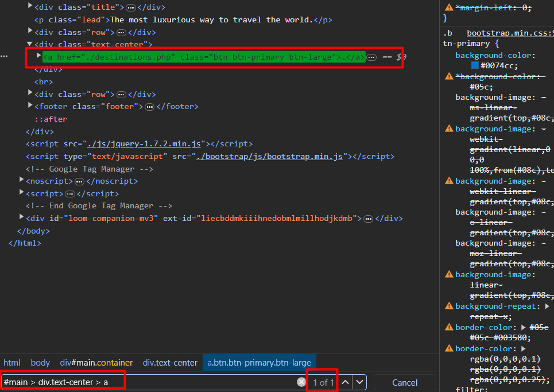Click the ellipsis badge in the loom-companion div

pos(368,219)
